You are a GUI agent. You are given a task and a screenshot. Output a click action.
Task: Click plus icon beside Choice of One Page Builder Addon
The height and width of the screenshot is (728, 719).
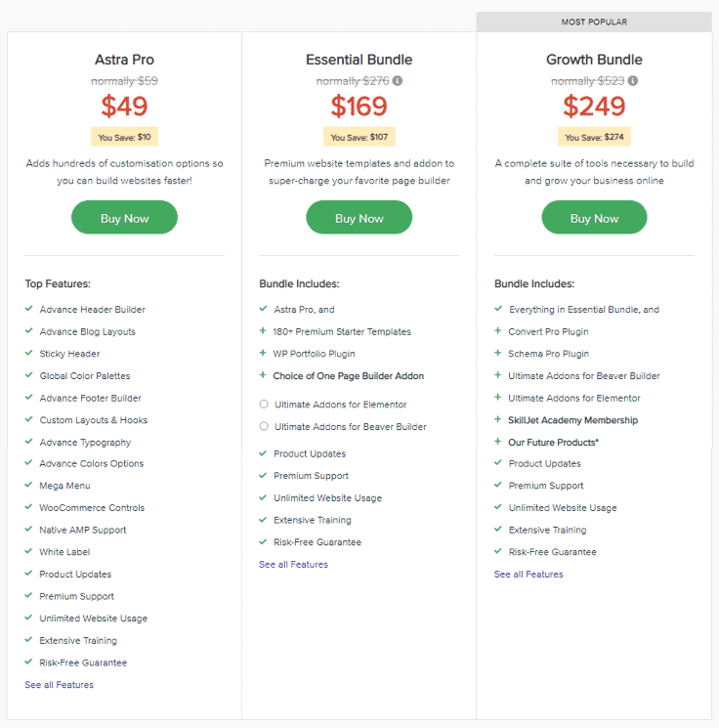click(263, 375)
